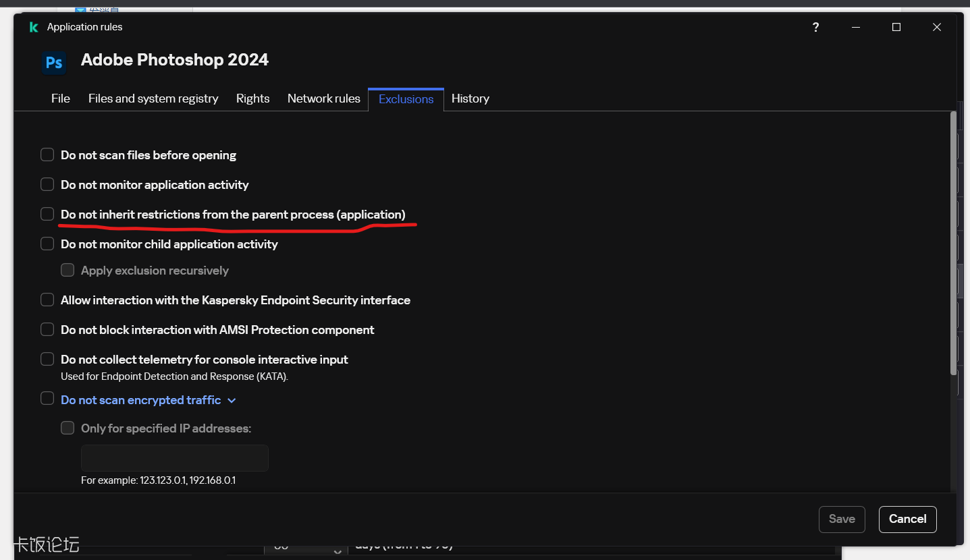Collapse the Do not scan encrypted traffic chevron
The width and height of the screenshot is (970, 560).
click(232, 401)
